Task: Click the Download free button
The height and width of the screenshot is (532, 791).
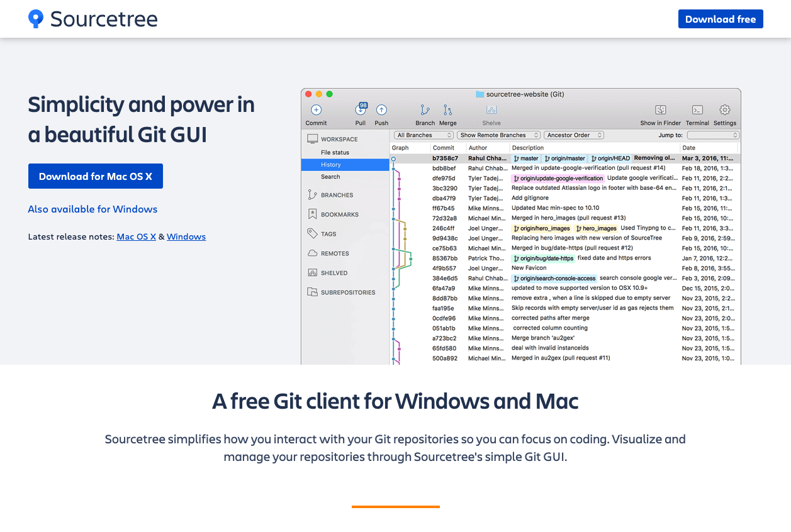Action: [x=721, y=19]
